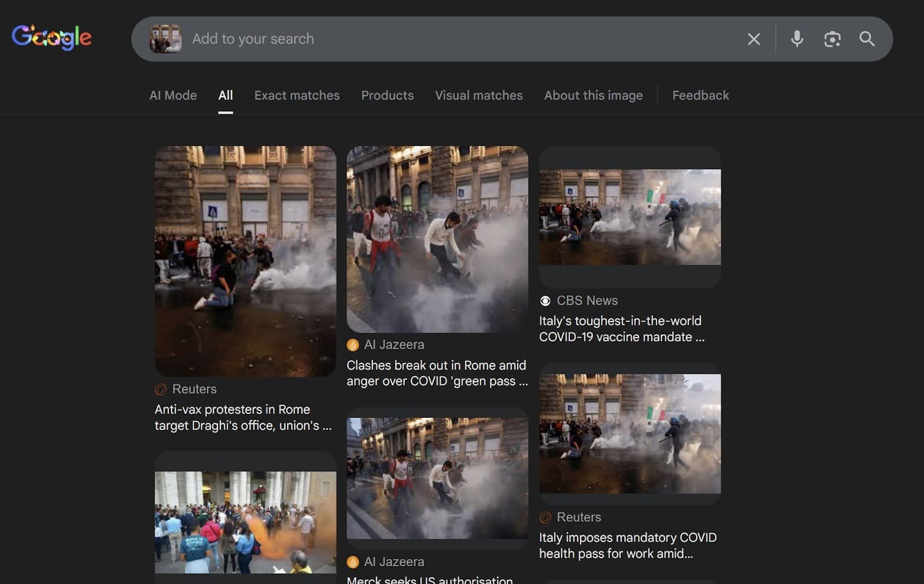Click the uploaded image thumbnail in search bar
The width and height of the screenshot is (924, 584).
point(165,39)
